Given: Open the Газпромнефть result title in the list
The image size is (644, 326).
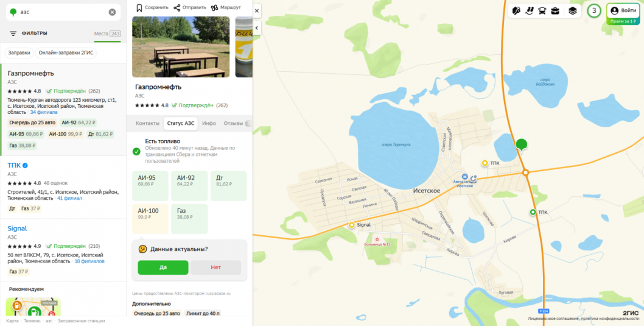Looking at the screenshot, I should point(31,73).
